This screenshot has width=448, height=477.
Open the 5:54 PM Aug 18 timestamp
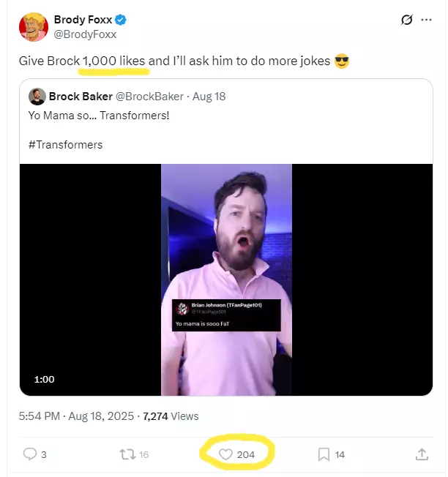76,416
